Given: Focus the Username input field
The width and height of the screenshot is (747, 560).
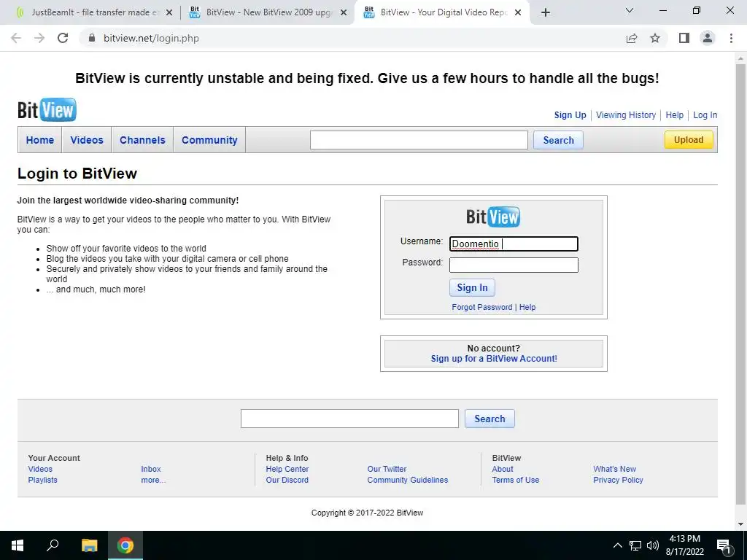Looking at the screenshot, I should tap(514, 244).
